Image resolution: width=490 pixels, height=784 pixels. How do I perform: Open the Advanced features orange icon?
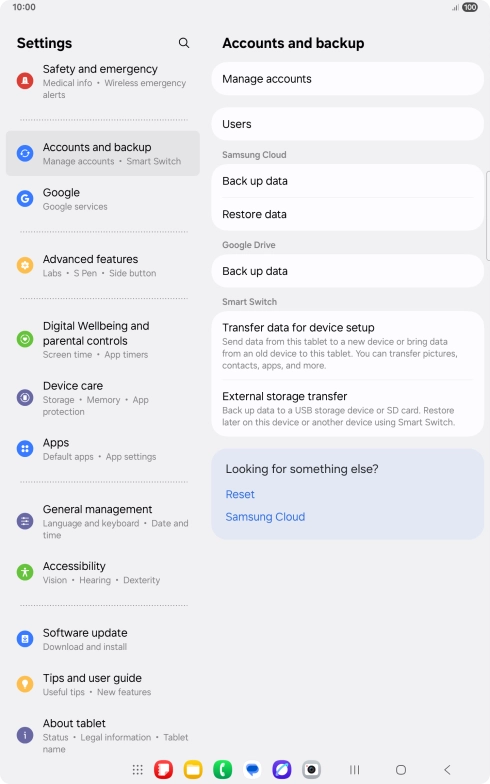pyautogui.click(x=25, y=265)
